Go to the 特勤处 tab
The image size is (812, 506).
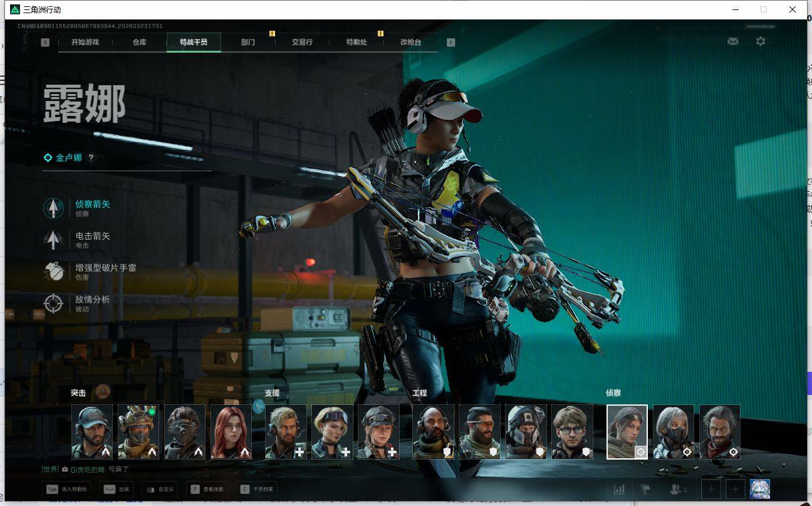357,43
